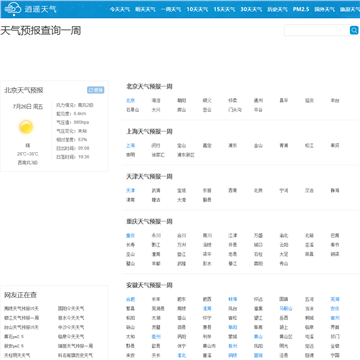Click the 门头沟 district link

pos(235,110)
